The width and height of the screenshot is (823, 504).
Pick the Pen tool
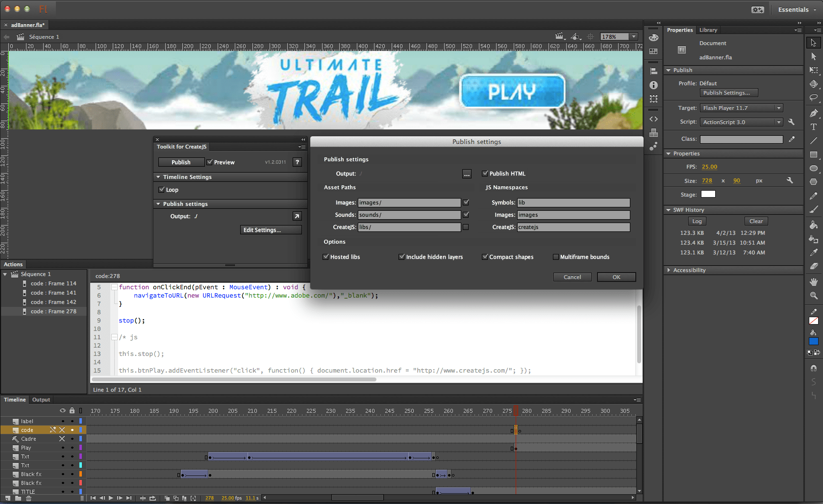[813, 112]
